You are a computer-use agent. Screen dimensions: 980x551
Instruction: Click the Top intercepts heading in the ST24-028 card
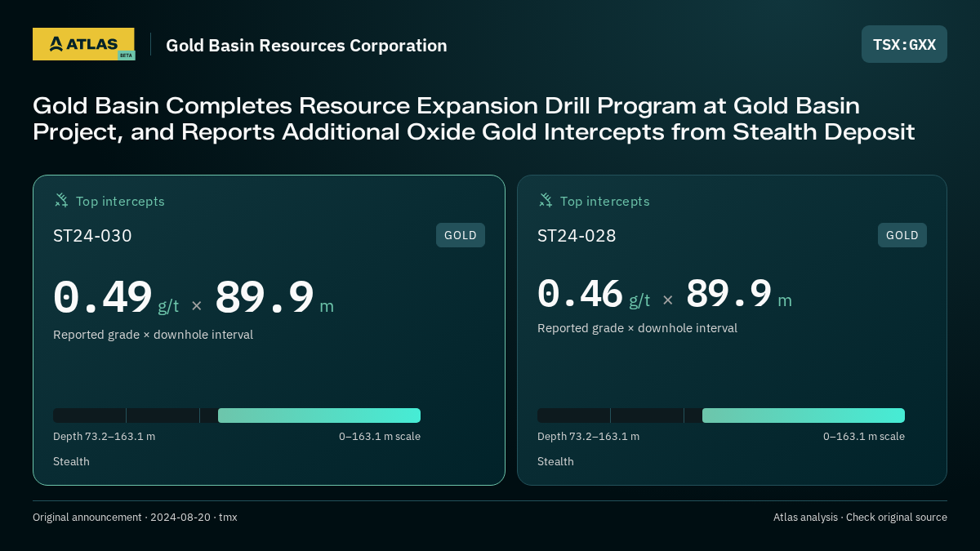pyautogui.click(x=604, y=201)
